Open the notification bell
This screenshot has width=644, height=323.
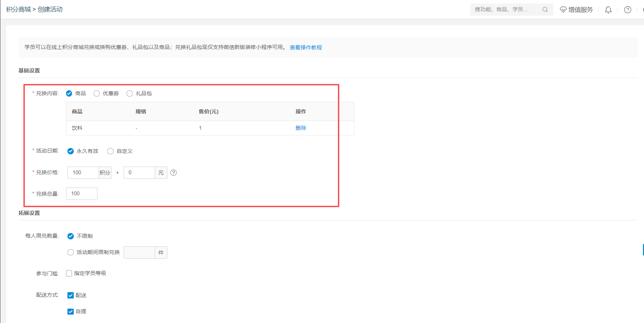pyautogui.click(x=608, y=10)
